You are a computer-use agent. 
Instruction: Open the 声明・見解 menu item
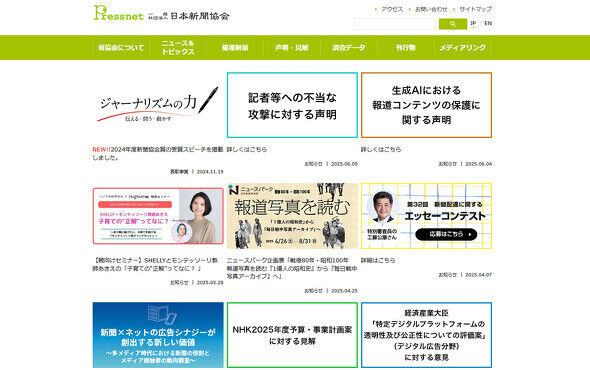(x=292, y=48)
